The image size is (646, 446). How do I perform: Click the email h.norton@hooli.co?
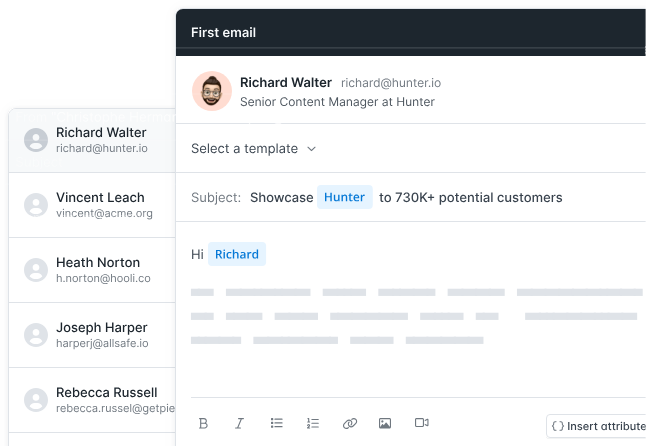[x=103, y=278]
